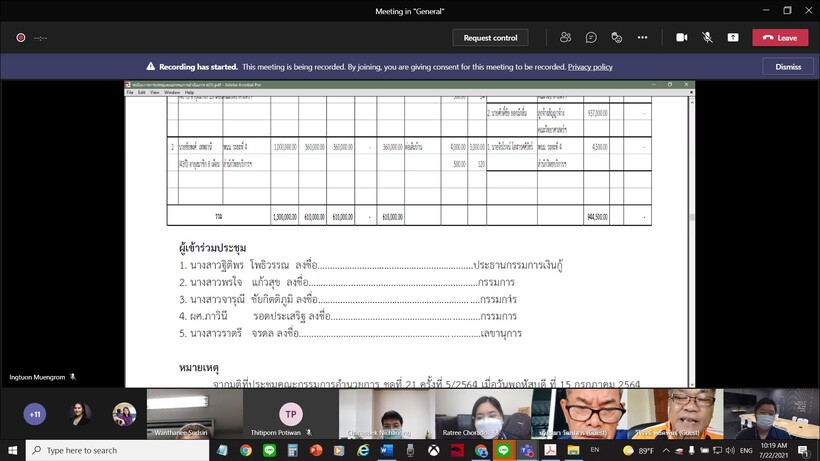
Task: Toggle the camera on or off
Action: pos(682,37)
